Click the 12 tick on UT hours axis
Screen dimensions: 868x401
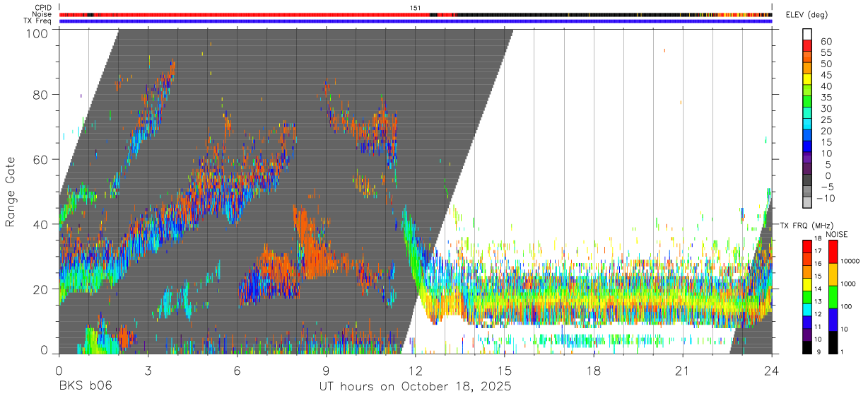pos(416,370)
